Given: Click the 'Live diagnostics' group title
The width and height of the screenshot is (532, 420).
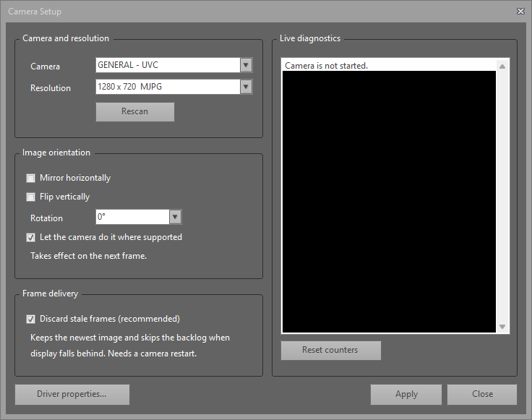Looking at the screenshot, I should [310, 38].
